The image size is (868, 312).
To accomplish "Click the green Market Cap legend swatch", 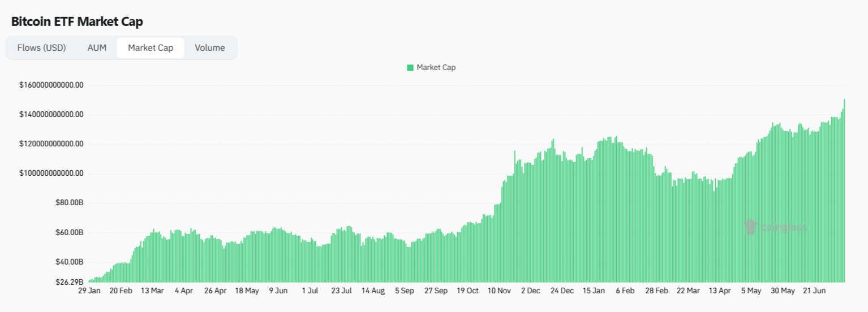I will pos(410,68).
